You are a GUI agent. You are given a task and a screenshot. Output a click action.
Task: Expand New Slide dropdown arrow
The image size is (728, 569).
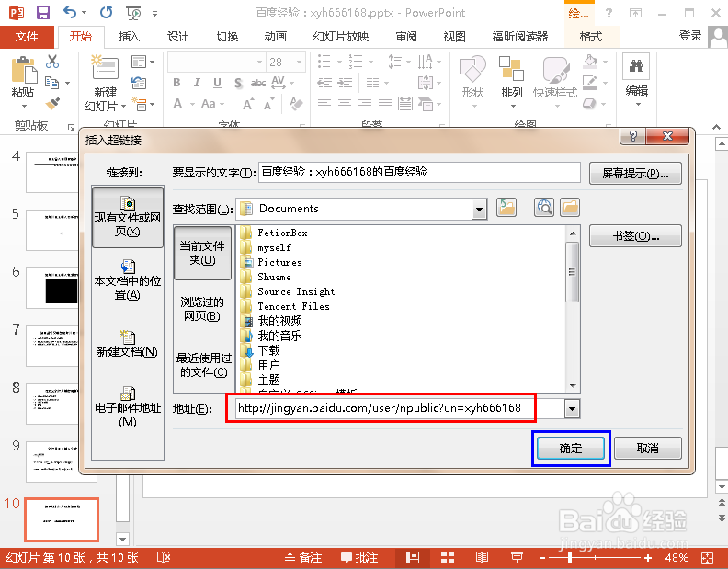coord(123,107)
